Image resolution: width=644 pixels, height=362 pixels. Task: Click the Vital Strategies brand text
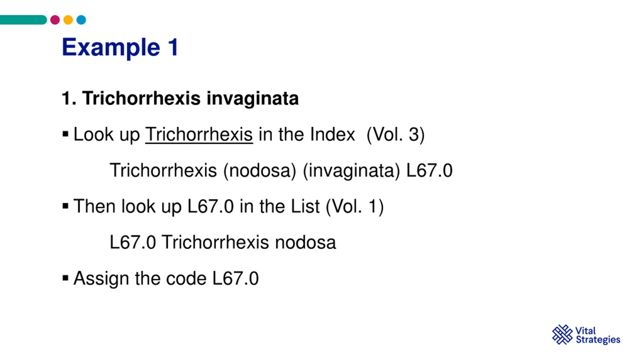tap(598, 335)
